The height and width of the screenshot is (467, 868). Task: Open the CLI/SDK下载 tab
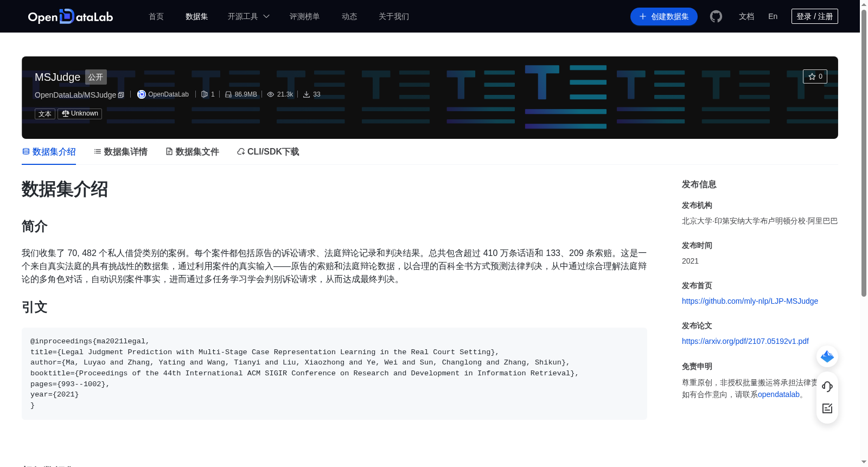point(268,152)
